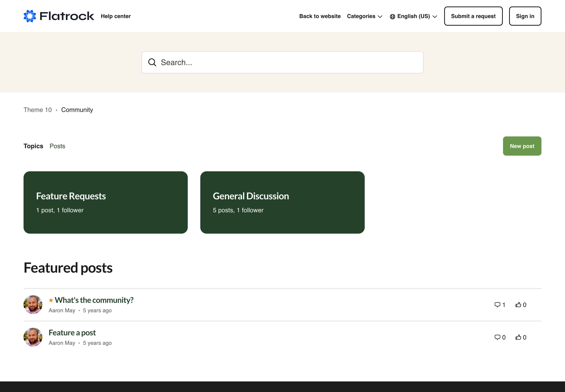This screenshot has height=392, width=565.
Task: Open the Feature Requests topic card
Action: pos(106,202)
